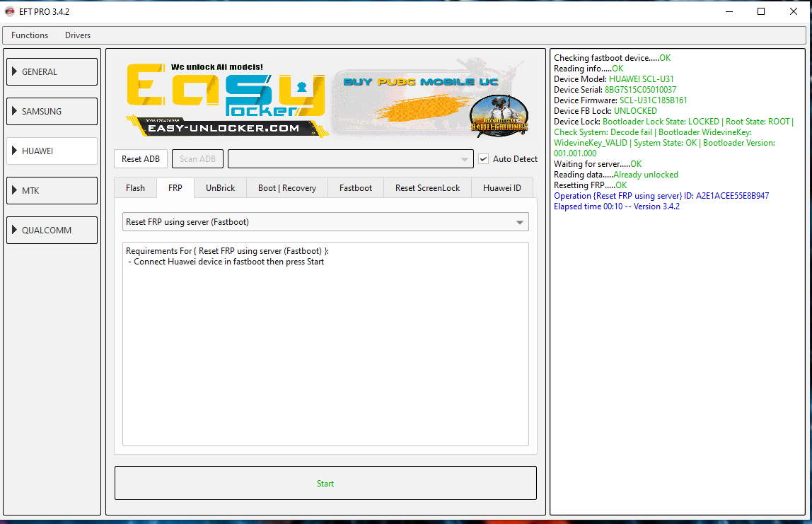Select the FRP tab
This screenshot has width=812, height=524.
point(175,188)
